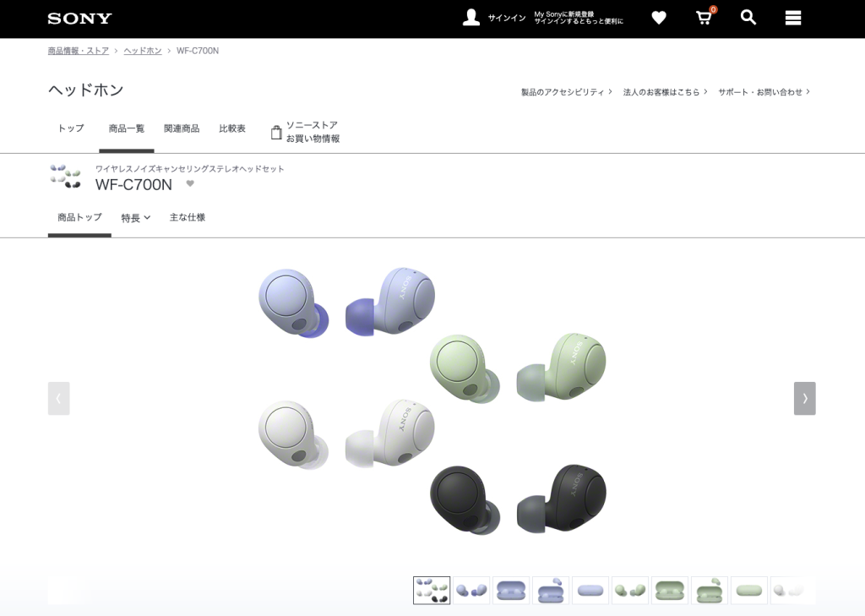Screen dimensions: 865x616
Task: Add WF-C700N to favorites with heart icon
Action: coord(190,184)
